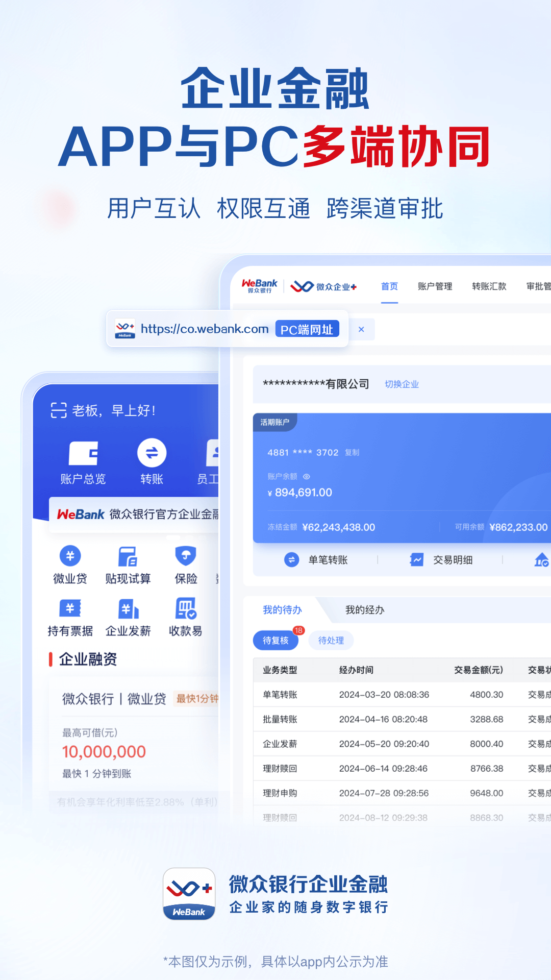Tap the 收款易 icon
The width and height of the screenshot is (551, 980).
pyautogui.click(x=186, y=609)
